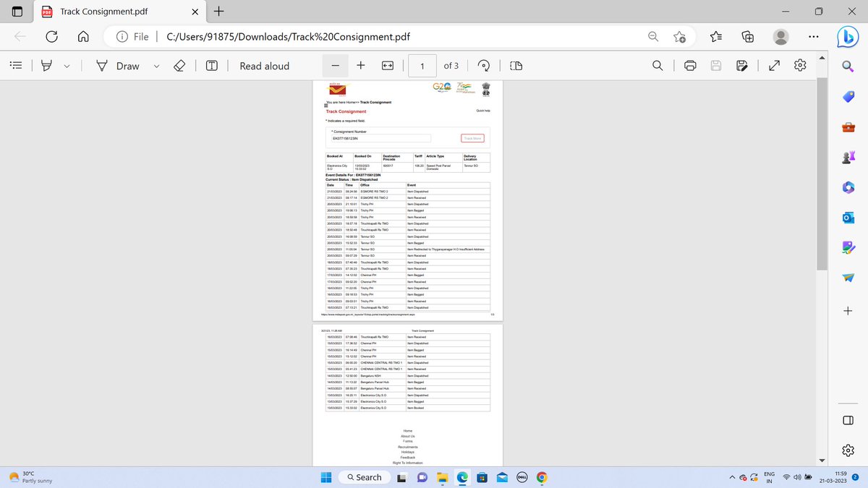Screen dimensions: 868x488
Task: Open sidebar Microsoft 365
Action: 848,188
